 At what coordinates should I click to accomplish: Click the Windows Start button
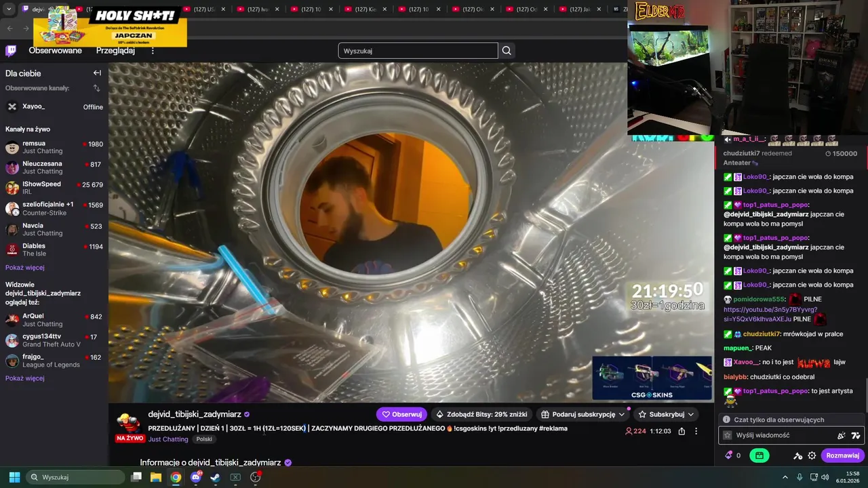click(14, 477)
